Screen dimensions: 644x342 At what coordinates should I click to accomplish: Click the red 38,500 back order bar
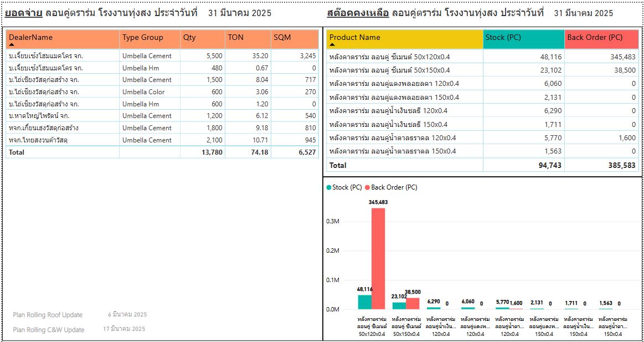(413, 303)
